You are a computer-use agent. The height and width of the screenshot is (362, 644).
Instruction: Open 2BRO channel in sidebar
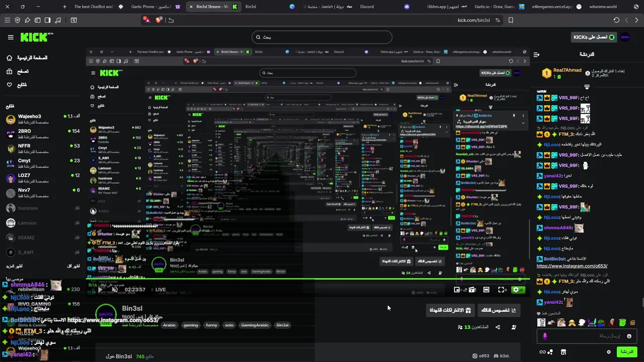[42, 134]
